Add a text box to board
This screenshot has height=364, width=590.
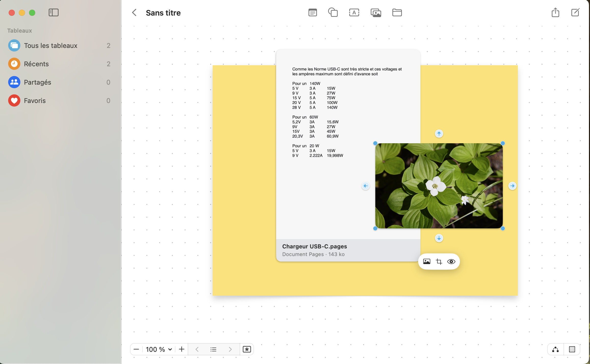click(354, 12)
